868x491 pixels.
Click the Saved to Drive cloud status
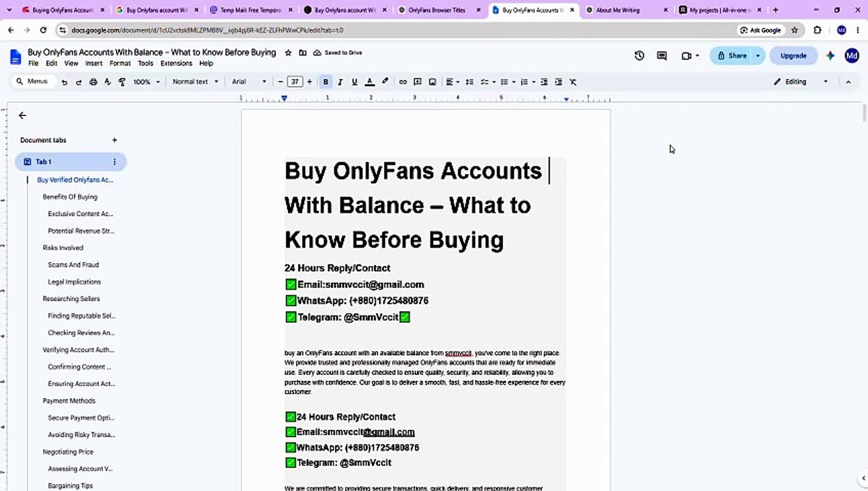coord(338,53)
